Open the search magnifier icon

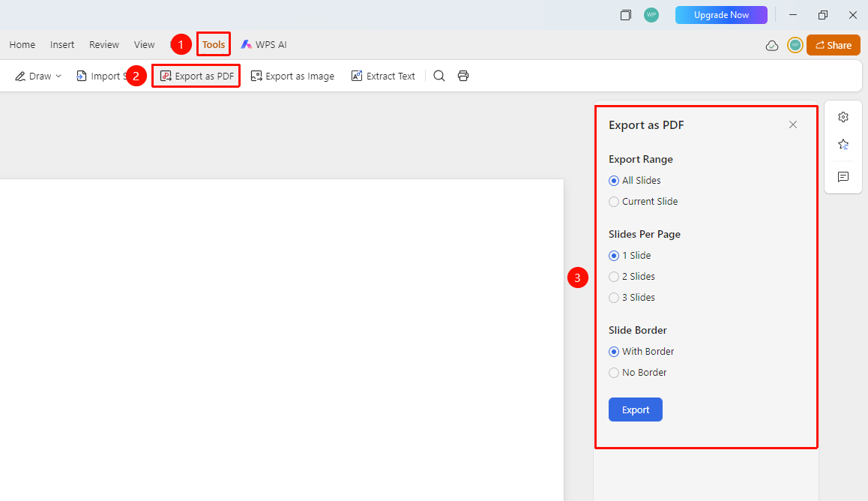439,76
